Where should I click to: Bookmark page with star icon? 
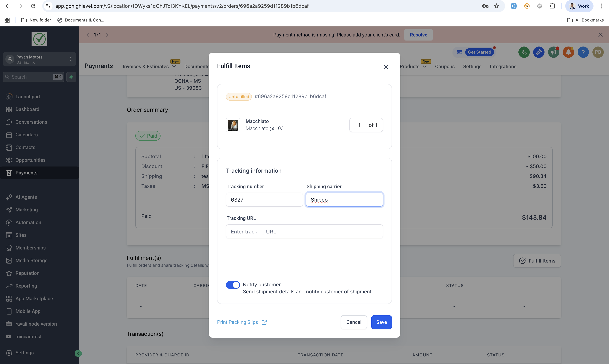click(497, 6)
